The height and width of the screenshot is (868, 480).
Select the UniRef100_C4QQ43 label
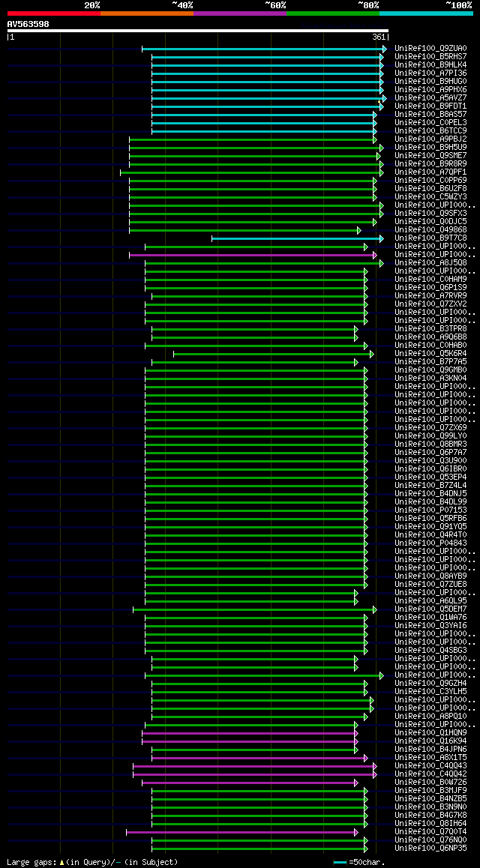click(430, 766)
